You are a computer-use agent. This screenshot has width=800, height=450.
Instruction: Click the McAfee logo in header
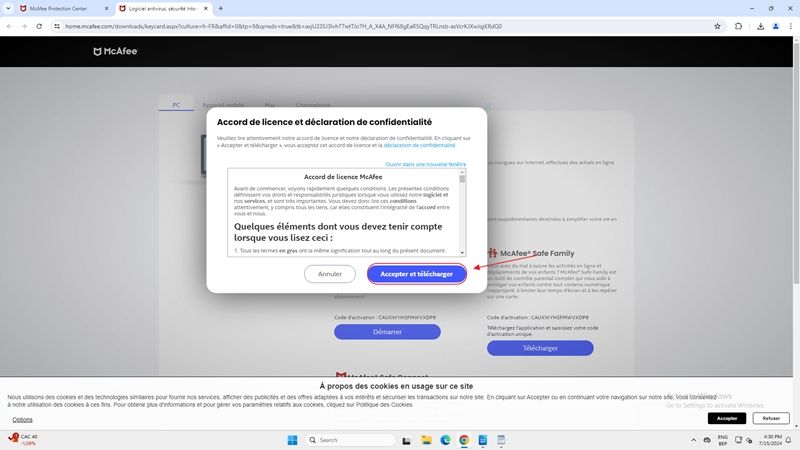click(115, 51)
